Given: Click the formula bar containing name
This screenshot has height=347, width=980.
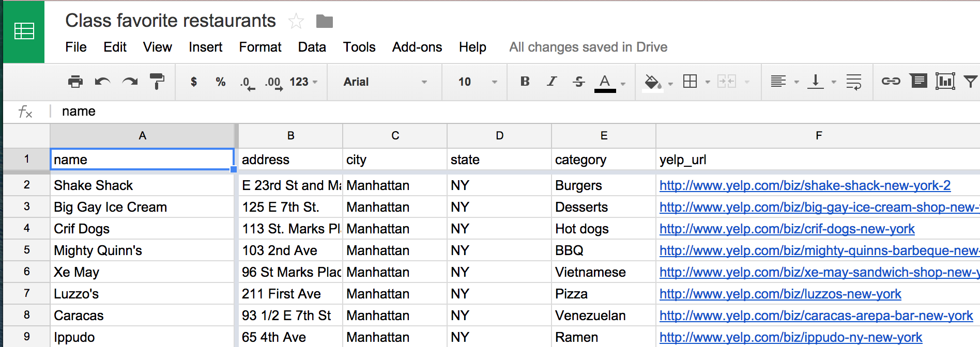Looking at the screenshot, I should (x=517, y=112).
